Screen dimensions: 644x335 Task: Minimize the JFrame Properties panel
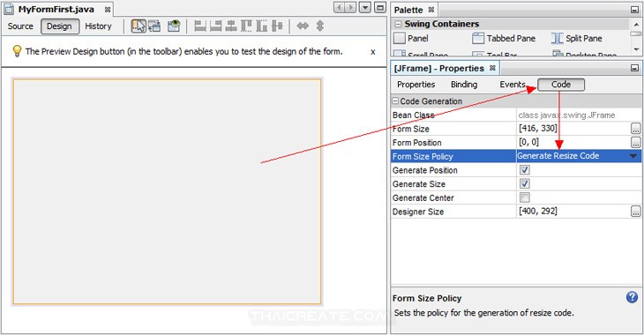634,68
